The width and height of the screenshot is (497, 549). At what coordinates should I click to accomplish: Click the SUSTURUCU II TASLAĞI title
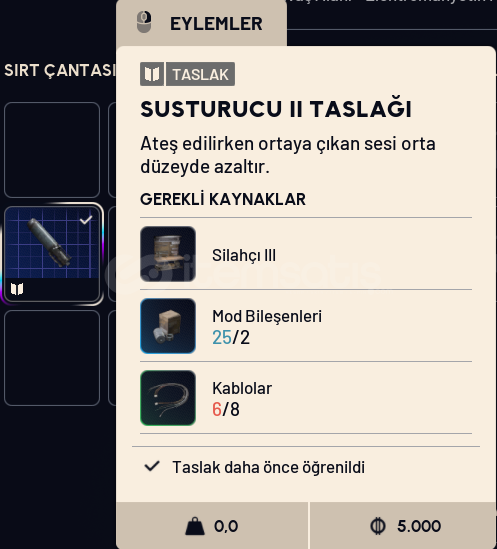[276, 109]
